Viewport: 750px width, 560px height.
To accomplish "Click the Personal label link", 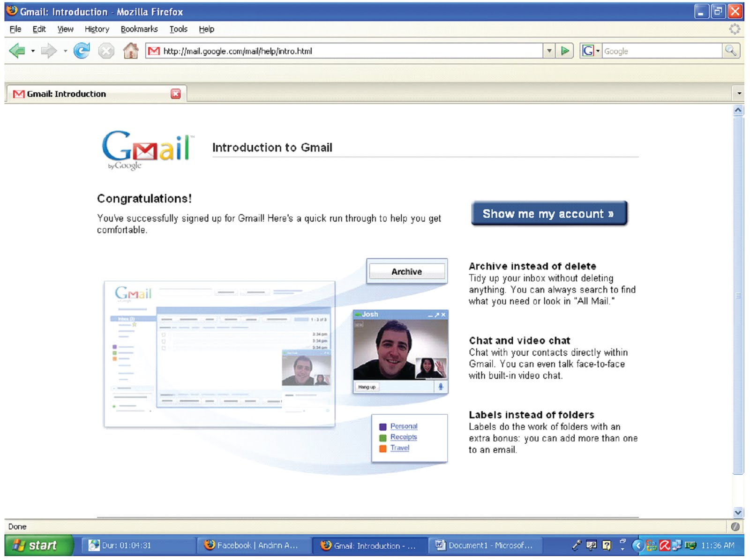I will coord(404,426).
